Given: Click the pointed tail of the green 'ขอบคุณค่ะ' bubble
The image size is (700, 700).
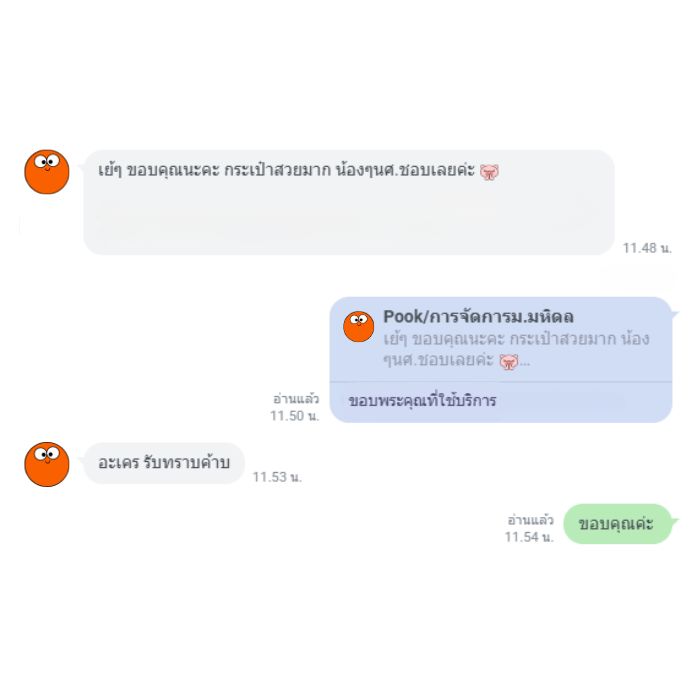Looking at the screenshot, I should click(675, 521).
